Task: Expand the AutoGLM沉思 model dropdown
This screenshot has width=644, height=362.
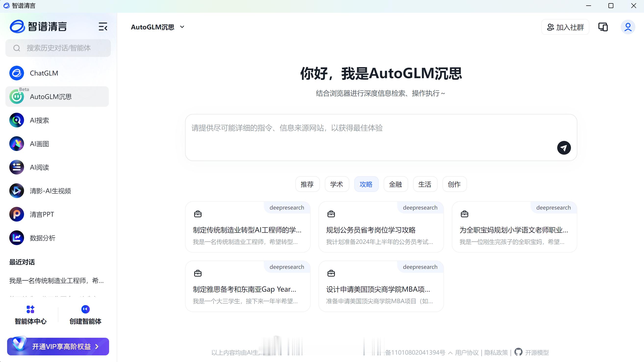Action: click(x=182, y=27)
